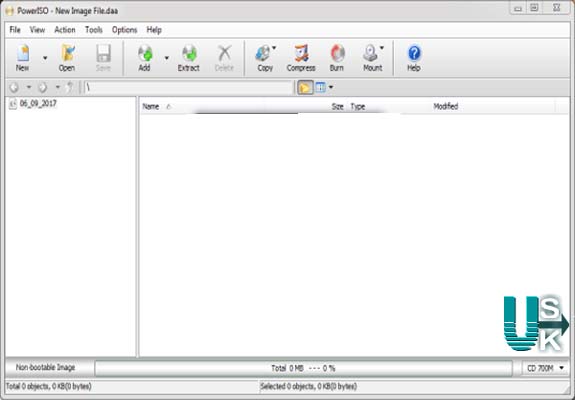
Task: Click the Non-bootable Image status label
Action: click(45, 367)
